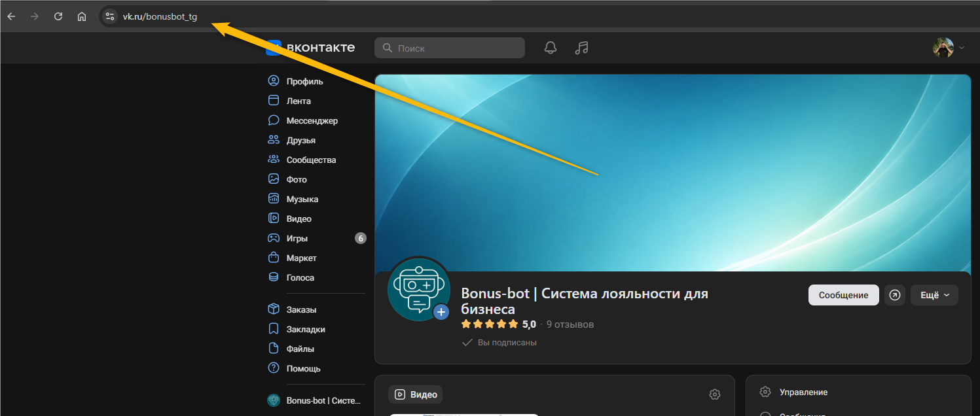
Task: Open the Видео tab in community block
Action: click(x=416, y=394)
